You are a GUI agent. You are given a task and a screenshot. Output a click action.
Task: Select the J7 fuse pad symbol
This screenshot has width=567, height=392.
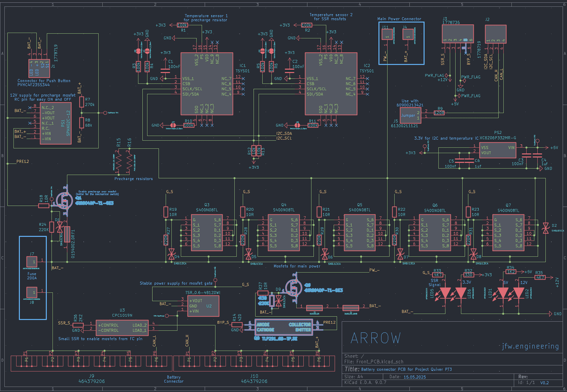point(32,262)
